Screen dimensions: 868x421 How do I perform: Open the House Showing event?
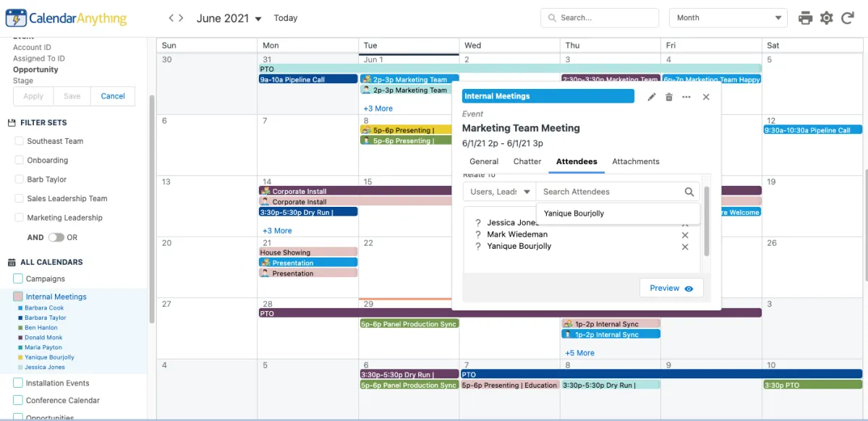pyautogui.click(x=308, y=252)
